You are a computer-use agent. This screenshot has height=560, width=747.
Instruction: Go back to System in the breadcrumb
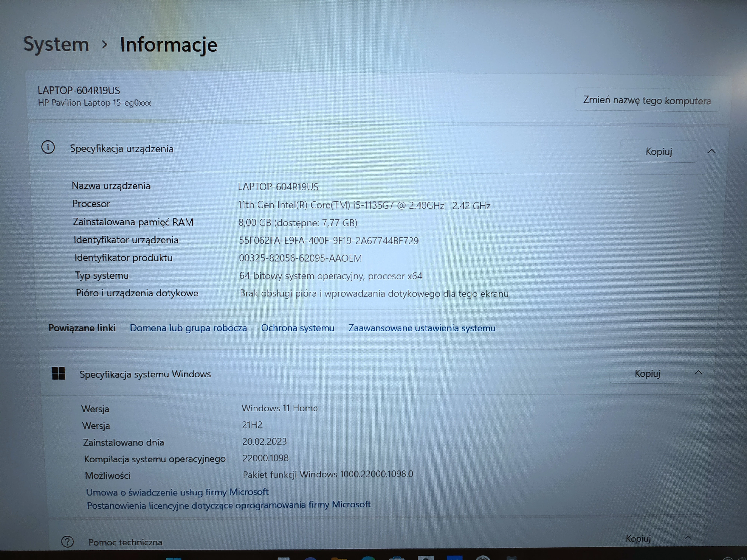[x=56, y=44]
